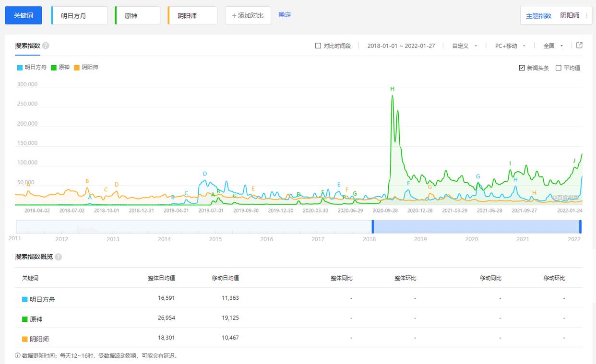
Task: Click the orange H news marker
Action: [x=534, y=193]
